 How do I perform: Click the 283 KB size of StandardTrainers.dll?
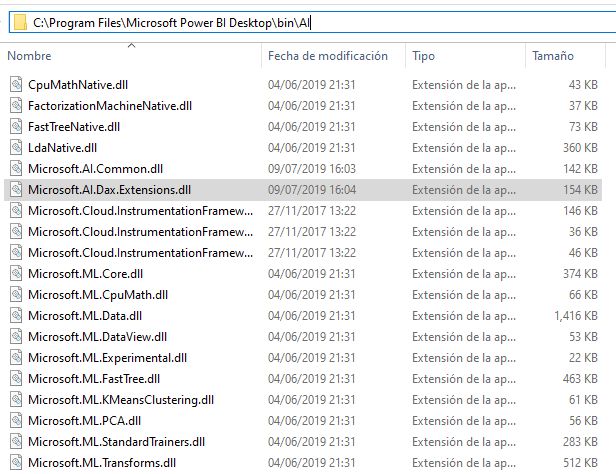580,442
